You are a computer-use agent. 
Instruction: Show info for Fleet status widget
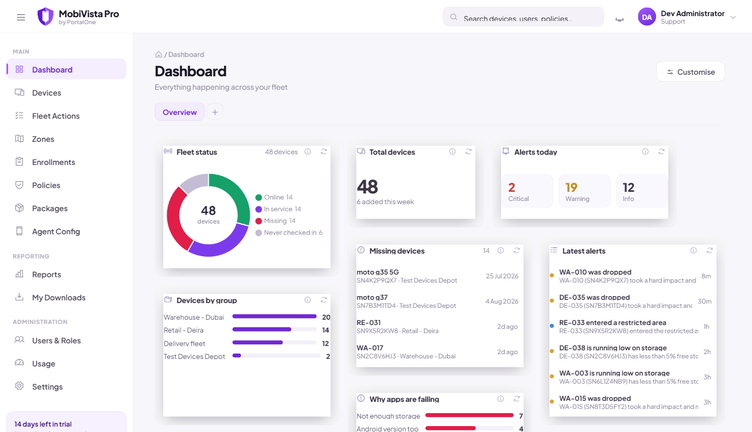[x=308, y=152]
